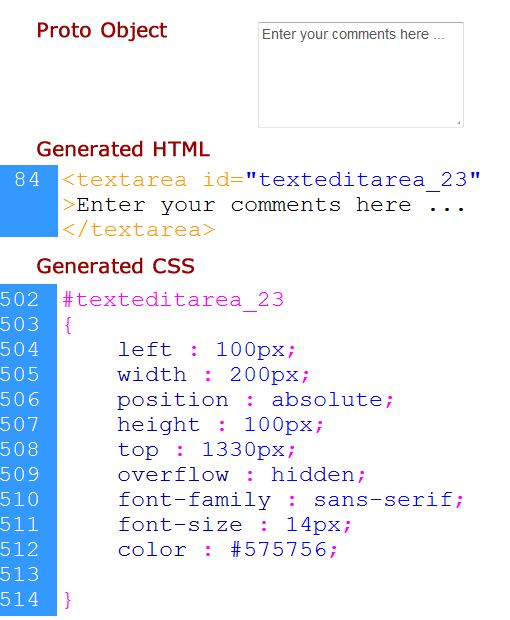Click the overflow : hidden line
This screenshot has width=510, height=620.
pos(242,475)
